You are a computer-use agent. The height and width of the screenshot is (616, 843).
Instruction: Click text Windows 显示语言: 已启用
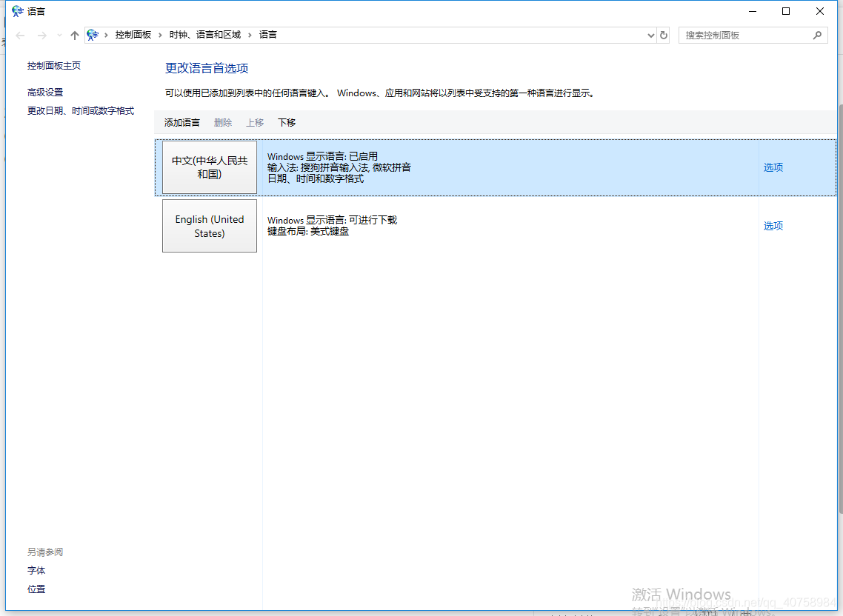coord(322,156)
